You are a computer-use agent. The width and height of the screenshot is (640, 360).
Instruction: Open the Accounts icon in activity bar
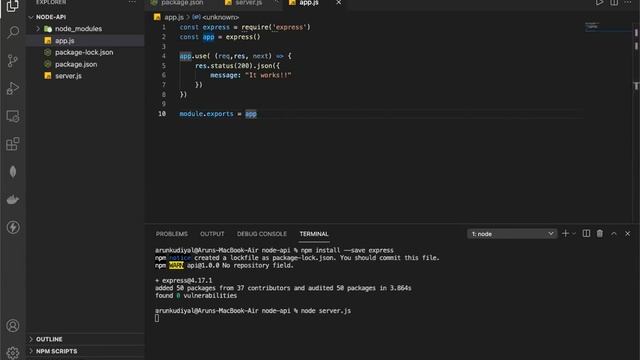pos(13,325)
